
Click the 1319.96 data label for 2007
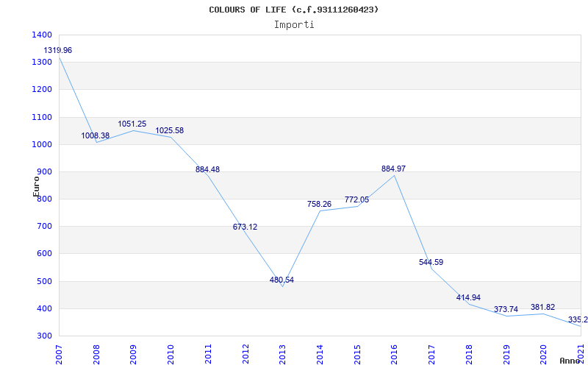coord(58,50)
